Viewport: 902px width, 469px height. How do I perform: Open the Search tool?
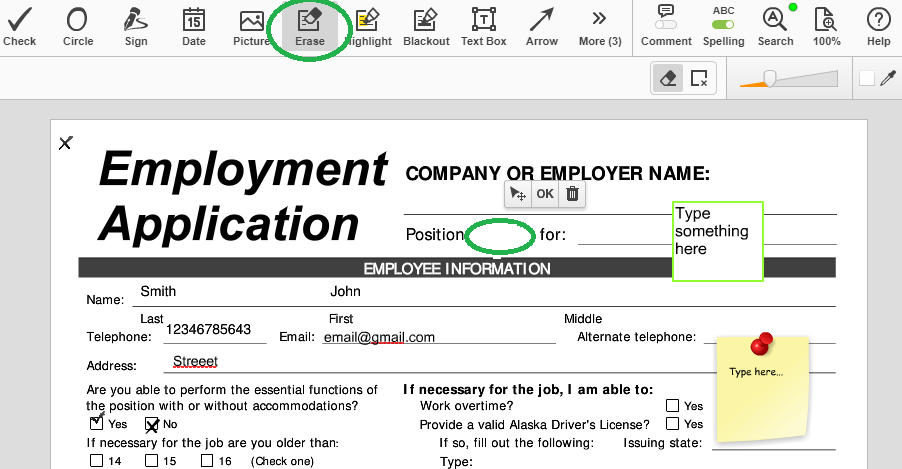[775, 27]
